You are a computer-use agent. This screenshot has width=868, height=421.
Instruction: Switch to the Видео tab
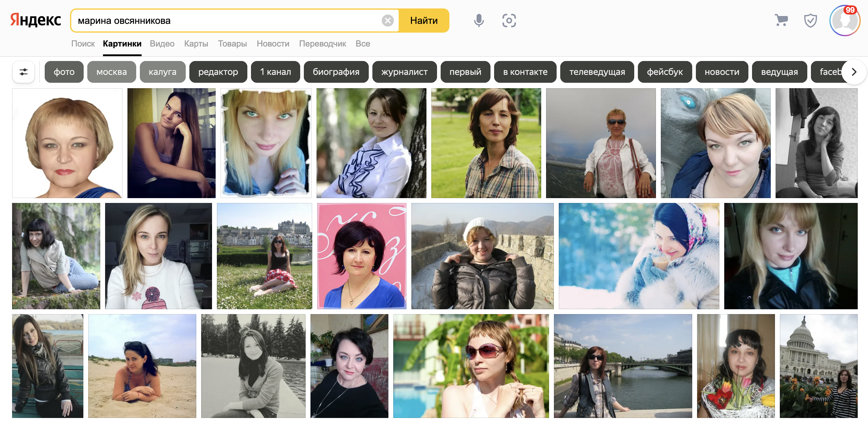click(162, 44)
